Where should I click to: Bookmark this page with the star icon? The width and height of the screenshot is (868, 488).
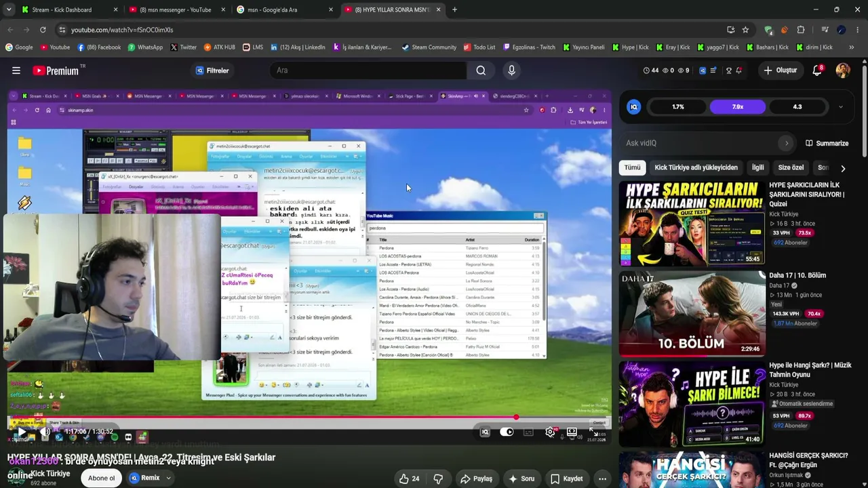coord(745,30)
